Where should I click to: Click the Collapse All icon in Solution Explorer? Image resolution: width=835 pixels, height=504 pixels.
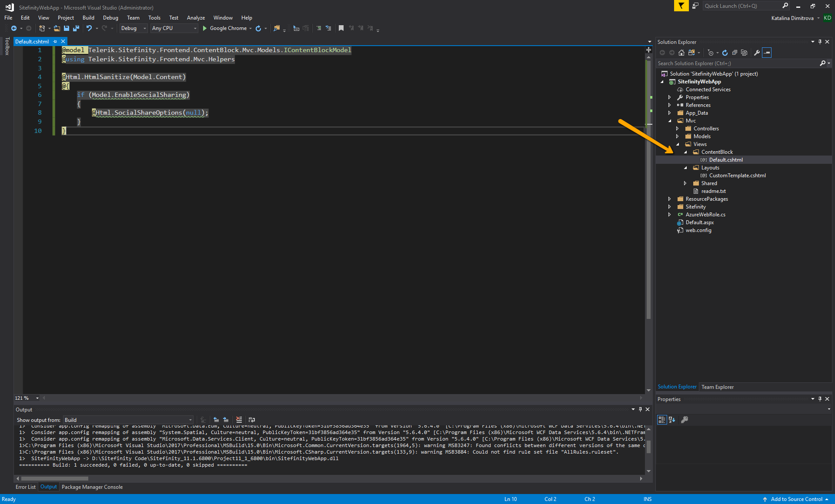point(734,53)
